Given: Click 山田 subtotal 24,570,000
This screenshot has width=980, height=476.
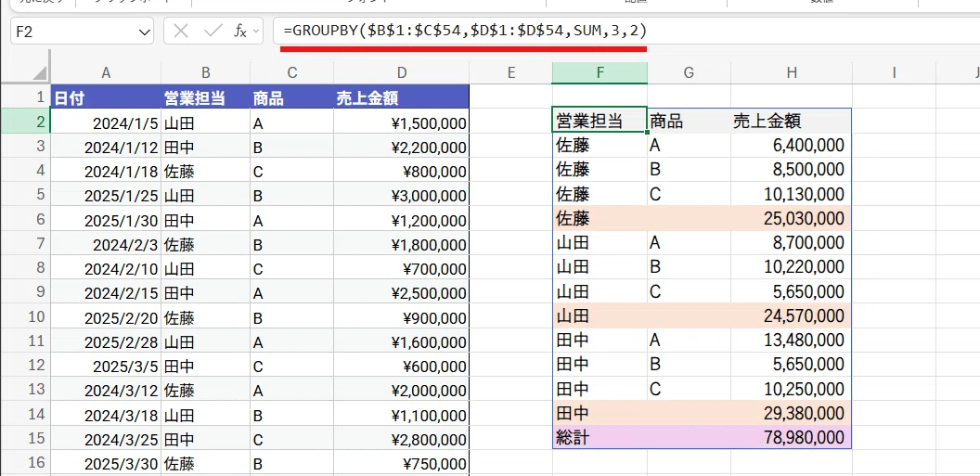Looking at the screenshot, I should (792, 316).
